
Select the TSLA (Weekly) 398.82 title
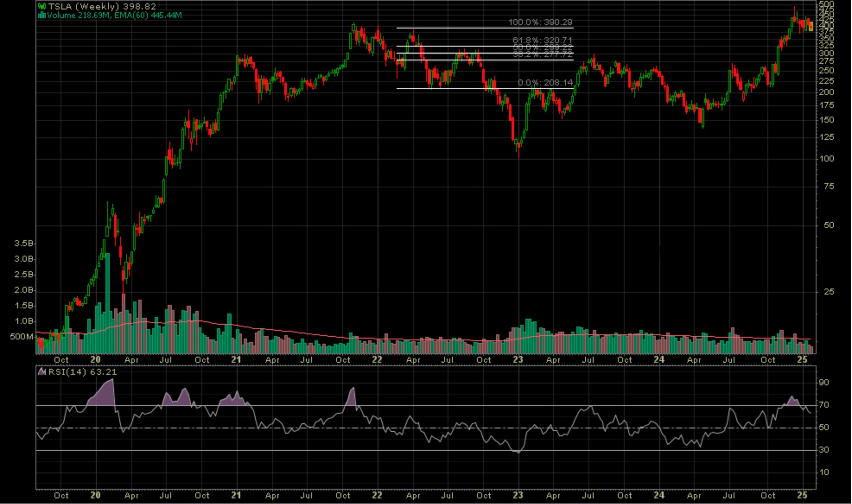[x=102, y=7]
